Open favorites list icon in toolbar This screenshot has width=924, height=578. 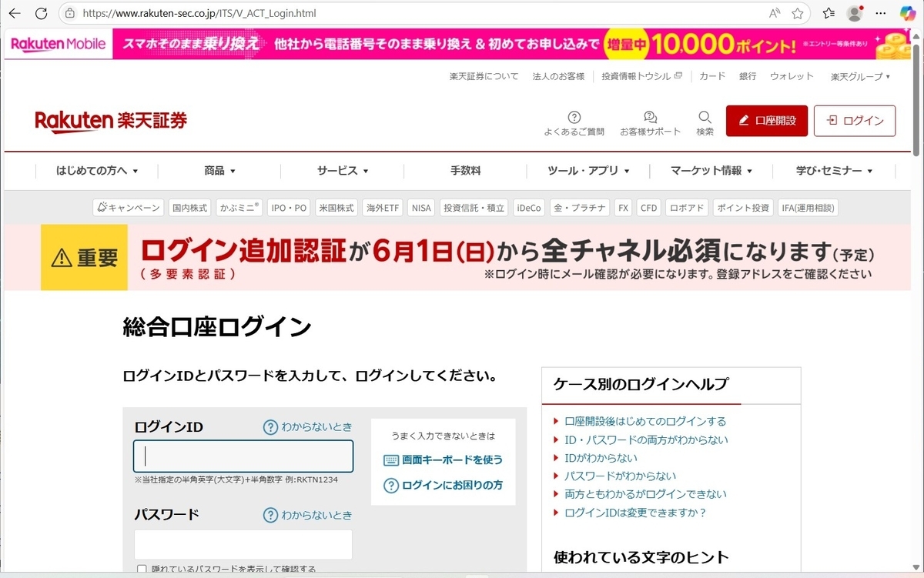(829, 13)
